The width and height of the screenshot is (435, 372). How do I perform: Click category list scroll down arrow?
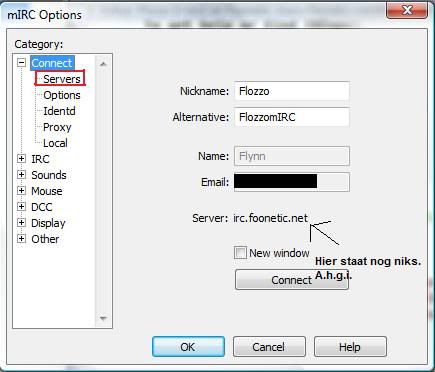tap(103, 319)
